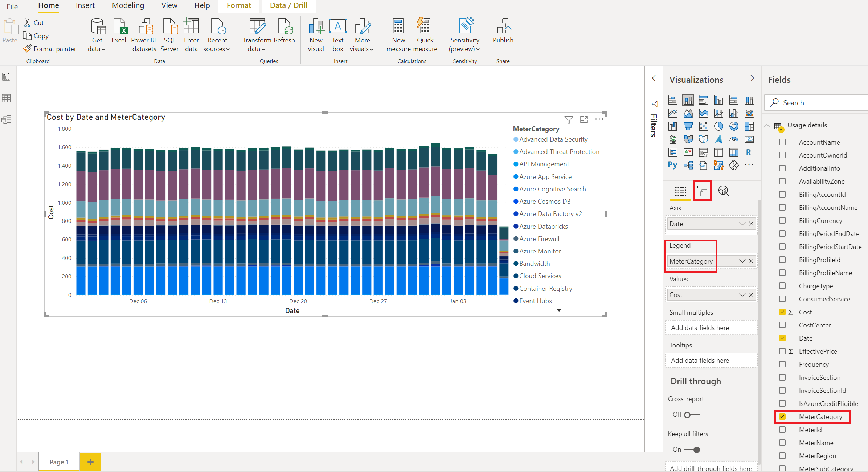
Task: Check the CostCenter field checkbox
Action: (x=782, y=325)
